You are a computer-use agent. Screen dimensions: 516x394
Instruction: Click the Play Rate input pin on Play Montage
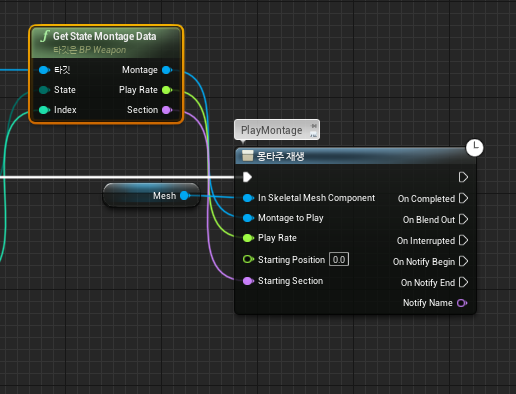[248, 238]
